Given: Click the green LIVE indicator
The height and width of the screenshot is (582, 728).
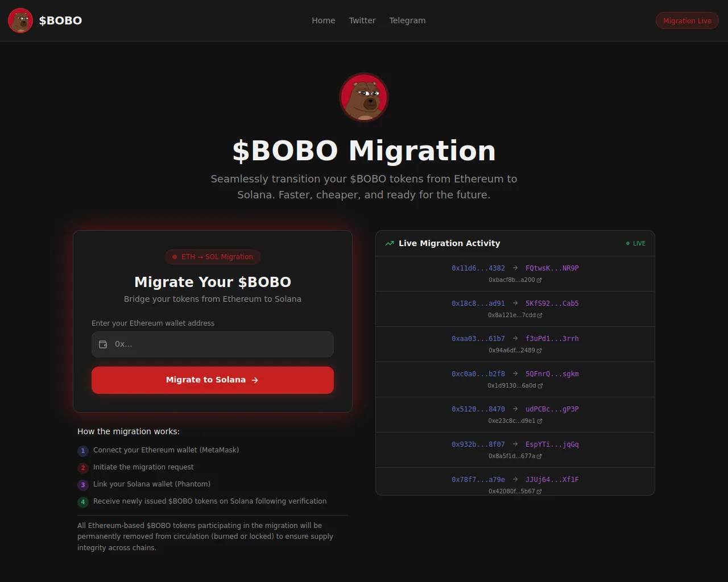Looking at the screenshot, I should point(636,243).
